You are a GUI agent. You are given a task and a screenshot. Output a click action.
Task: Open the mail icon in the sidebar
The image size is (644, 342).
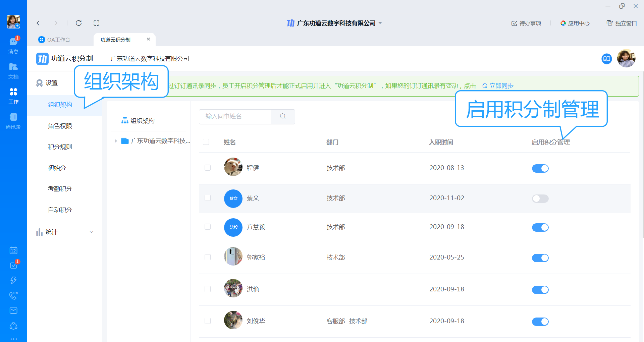[13, 310]
